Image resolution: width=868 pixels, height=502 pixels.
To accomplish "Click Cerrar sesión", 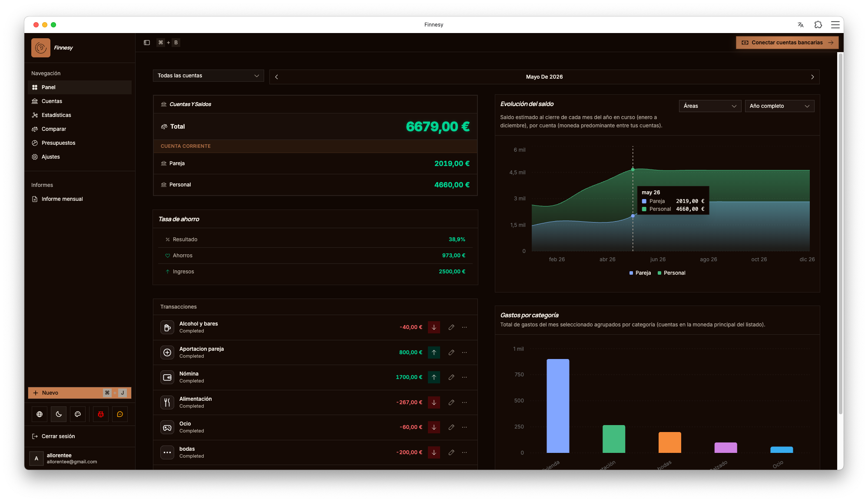I will coord(80,436).
